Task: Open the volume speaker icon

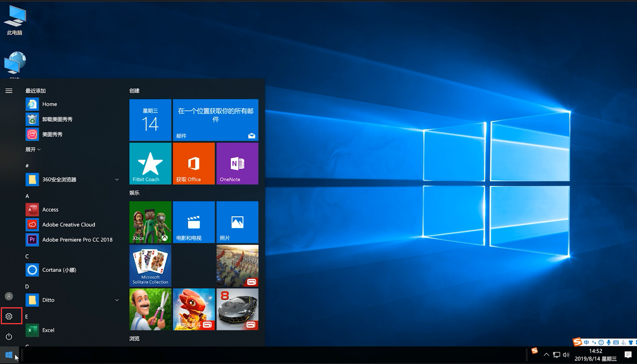Action: click(566, 355)
